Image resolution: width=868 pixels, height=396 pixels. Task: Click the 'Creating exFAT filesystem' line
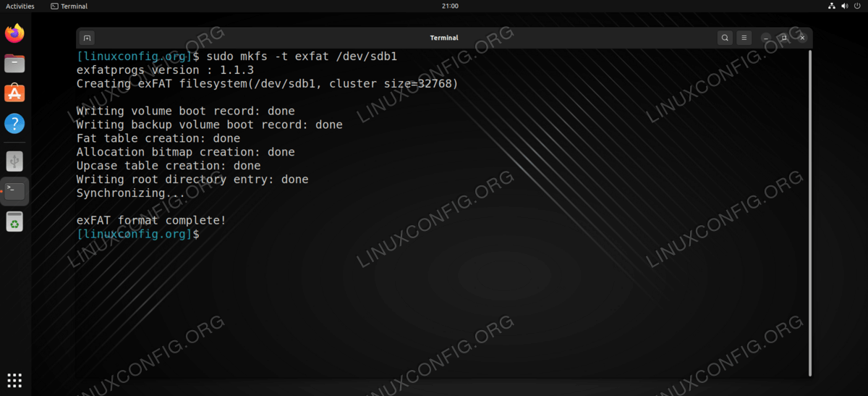point(268,84)
